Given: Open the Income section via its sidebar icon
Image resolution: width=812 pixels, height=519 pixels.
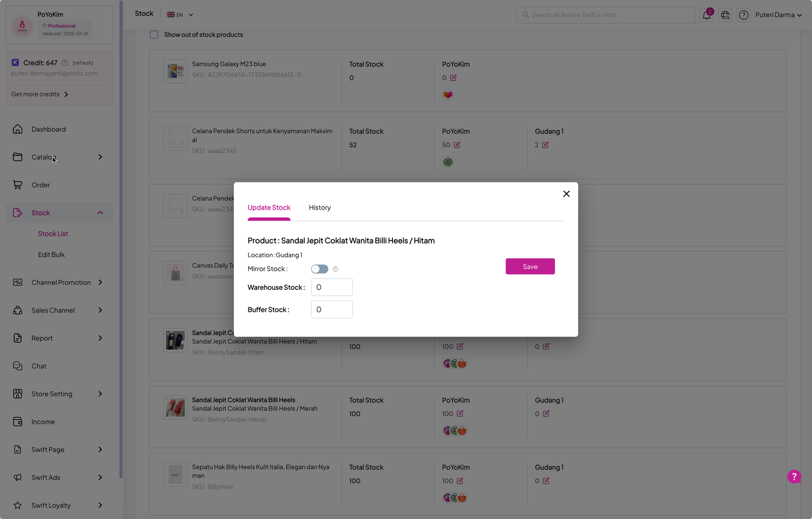Looking at the screenshot, I should pyautogui.click(x=18, y=421).
